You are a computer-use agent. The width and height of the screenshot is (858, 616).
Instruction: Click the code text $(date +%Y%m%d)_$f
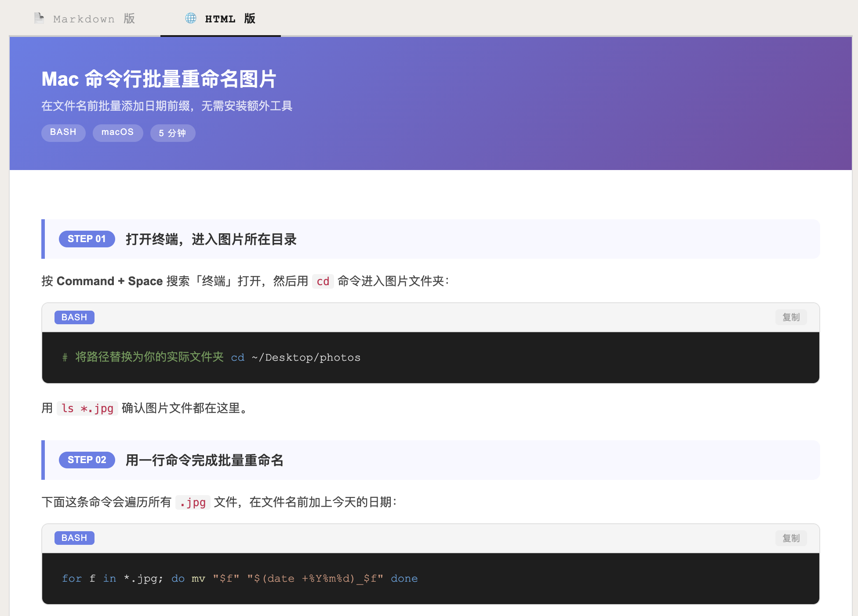[x=316, y=579]
